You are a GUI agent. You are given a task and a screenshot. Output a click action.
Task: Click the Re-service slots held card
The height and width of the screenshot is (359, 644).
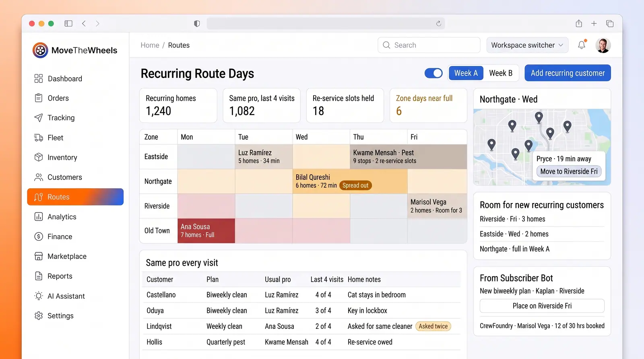point(345,105)
